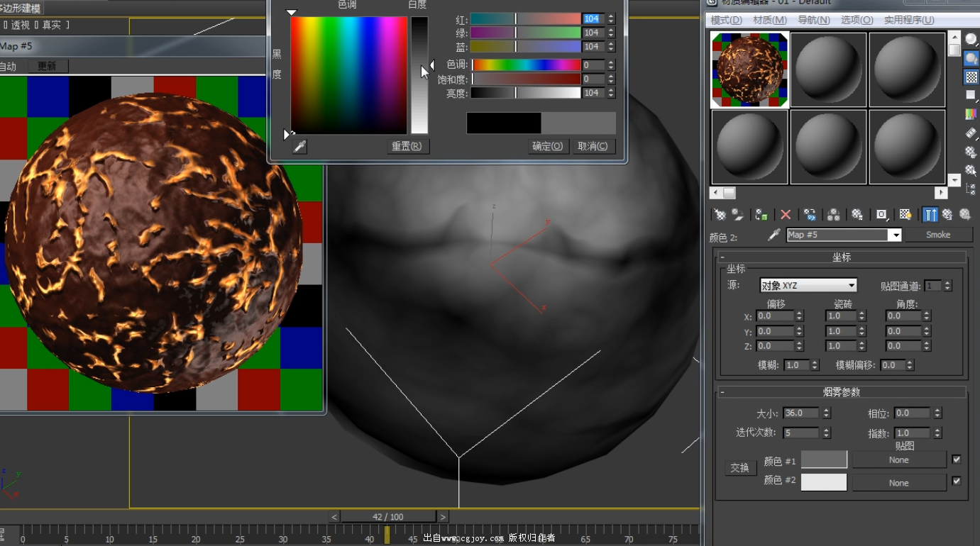Open the 材质(M) menu
Screen dimensions: 980x546
coord(769,20)
